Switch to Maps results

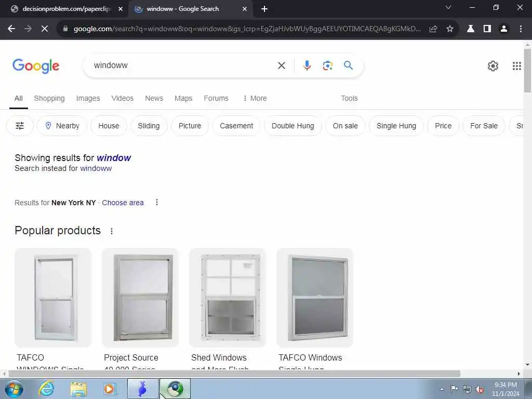(183, 98)
